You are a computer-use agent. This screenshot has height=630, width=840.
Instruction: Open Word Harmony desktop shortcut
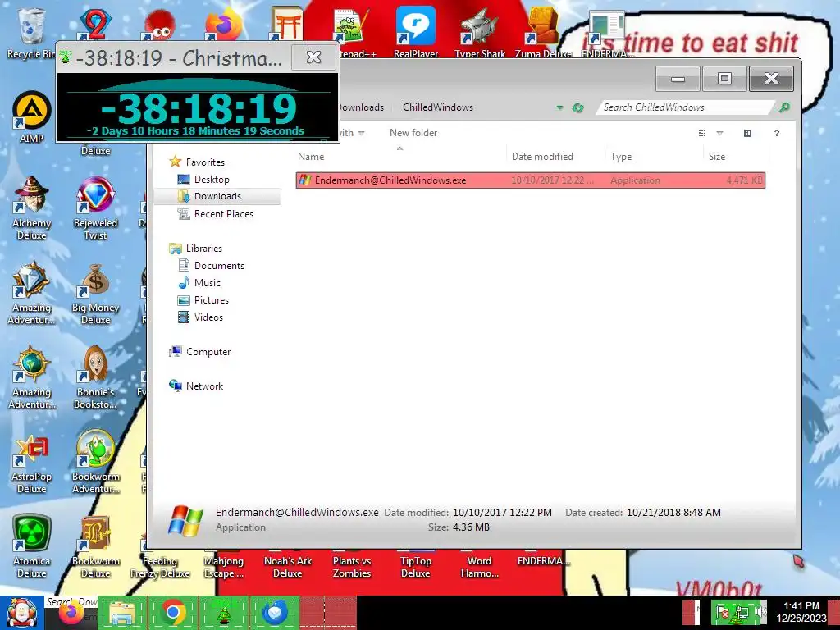pyautogui.click(x=479, y=565)
